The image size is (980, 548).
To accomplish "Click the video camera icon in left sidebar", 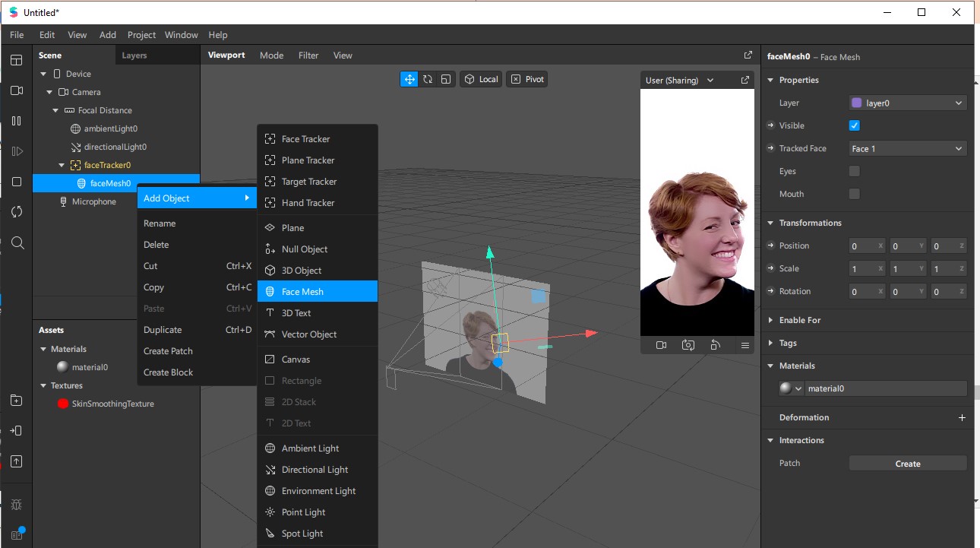I will pos(17,90).
